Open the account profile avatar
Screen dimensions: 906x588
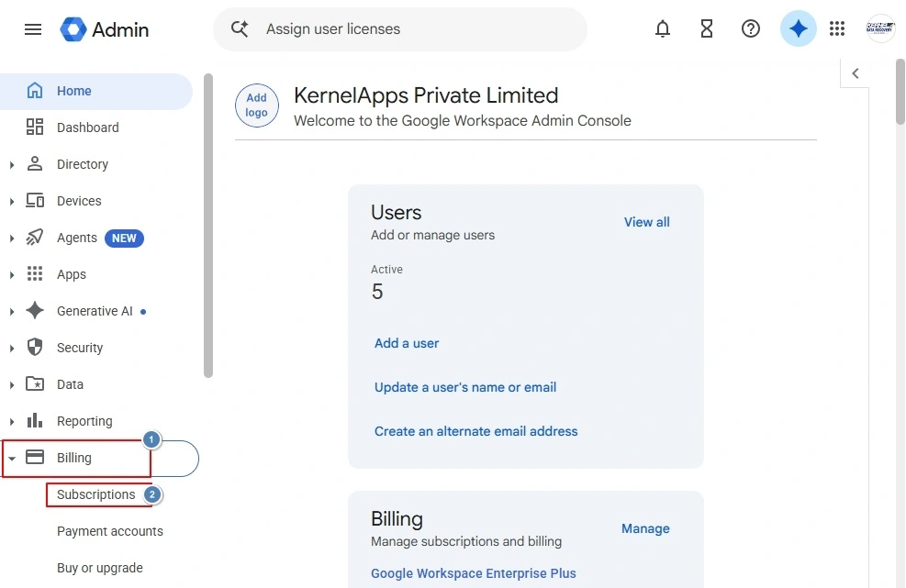[x=880, y=28]
